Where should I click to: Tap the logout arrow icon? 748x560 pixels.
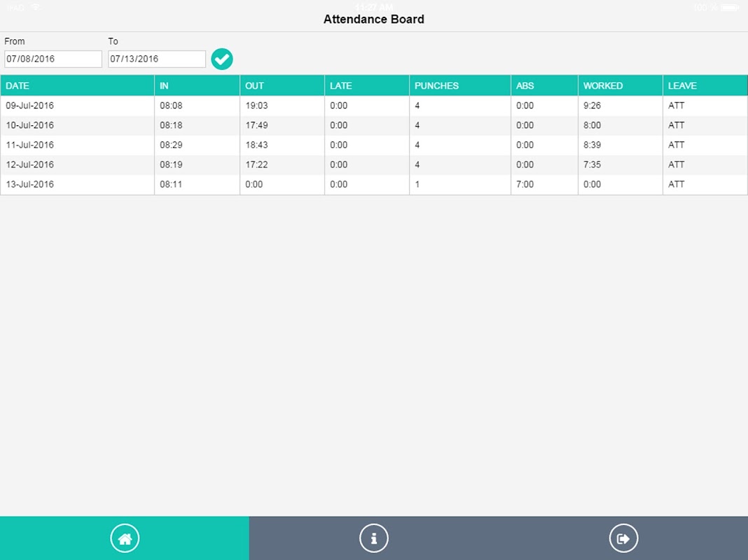tap(623, 538)
